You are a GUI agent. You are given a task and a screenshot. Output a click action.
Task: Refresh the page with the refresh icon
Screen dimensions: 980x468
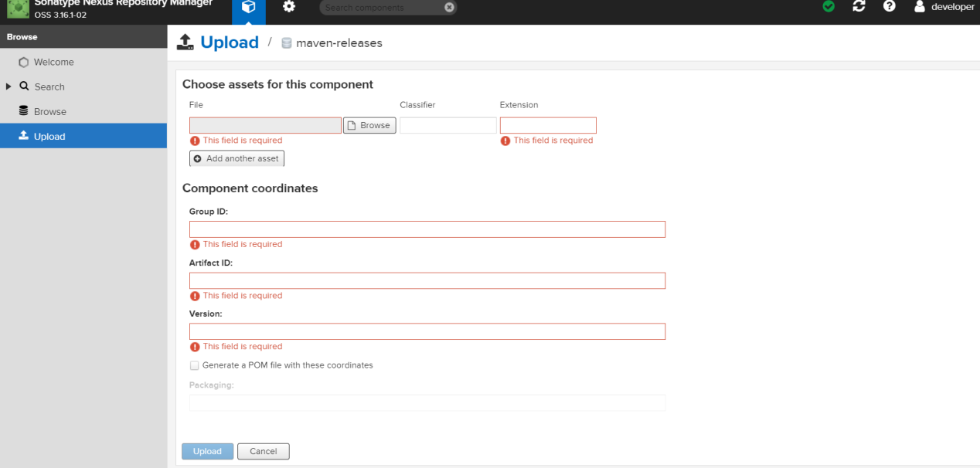(859, 7)
